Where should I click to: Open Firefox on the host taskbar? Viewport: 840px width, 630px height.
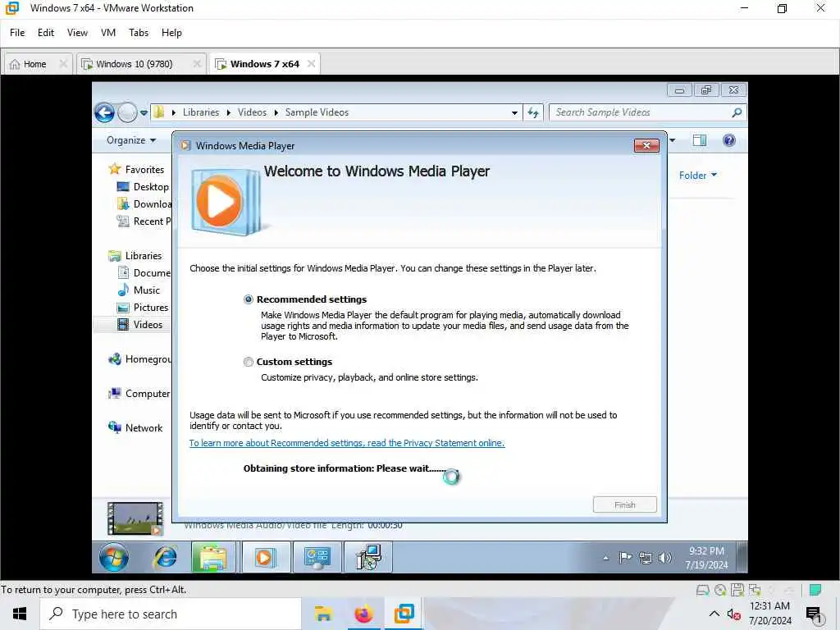tap(363, 614)
